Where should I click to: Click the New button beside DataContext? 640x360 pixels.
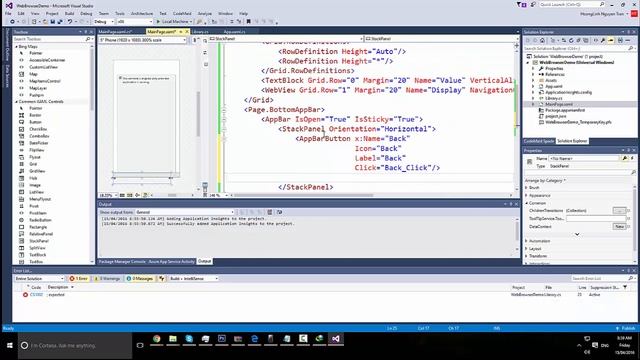[619, 227]
